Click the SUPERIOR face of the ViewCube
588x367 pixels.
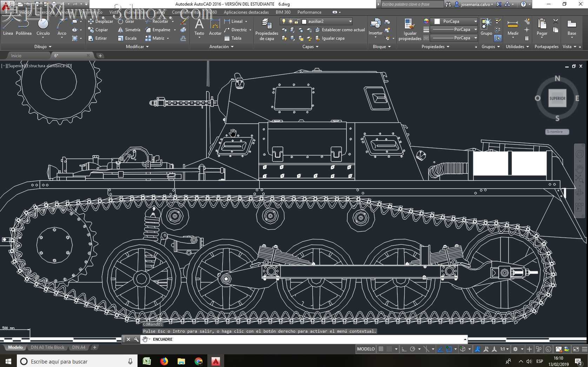(557, 98)
